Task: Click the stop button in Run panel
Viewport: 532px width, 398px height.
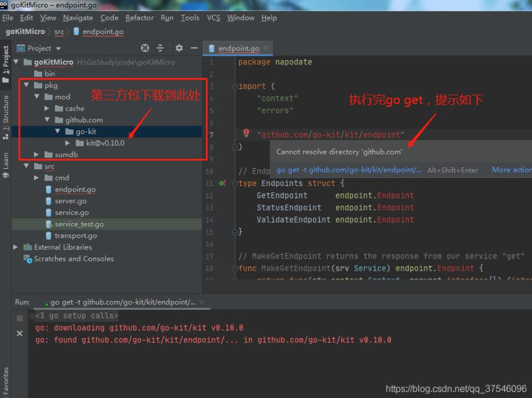Action: click(x=19, y=318)
